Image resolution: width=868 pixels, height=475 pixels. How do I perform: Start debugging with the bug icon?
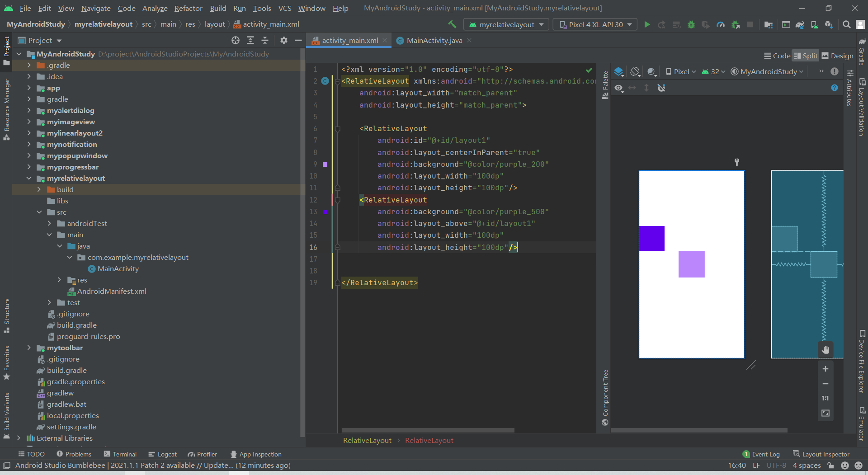691,24
